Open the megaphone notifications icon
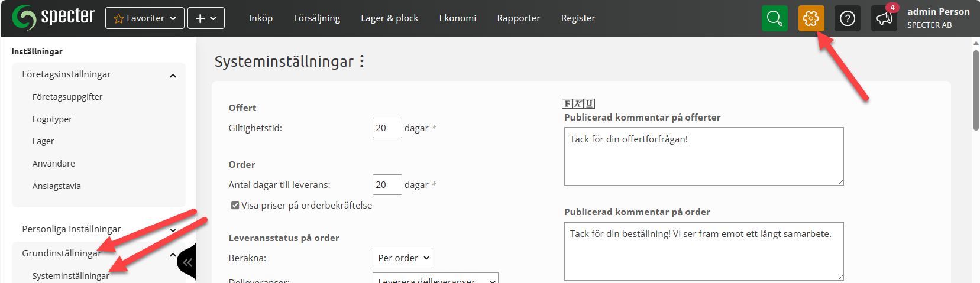The image size is (980, 283). click(884, 18)
